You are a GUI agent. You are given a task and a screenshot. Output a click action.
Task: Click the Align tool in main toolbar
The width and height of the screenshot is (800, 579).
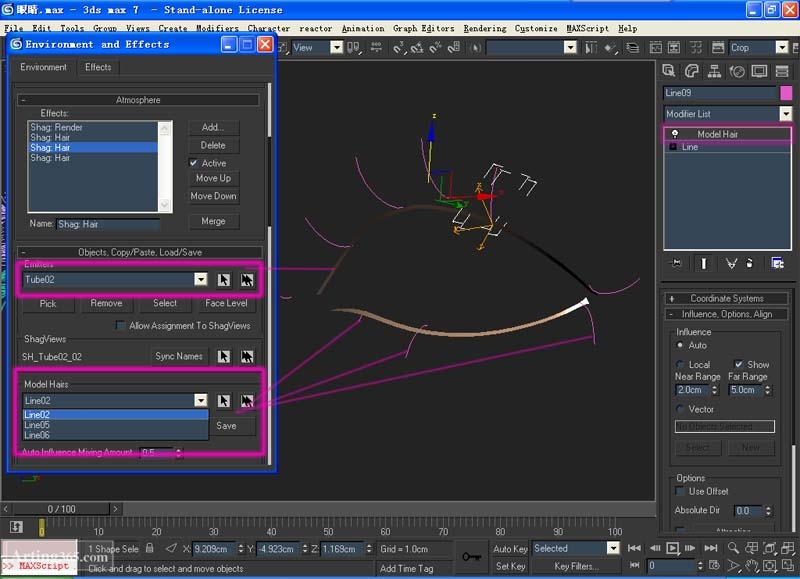[x=611, y=48]
